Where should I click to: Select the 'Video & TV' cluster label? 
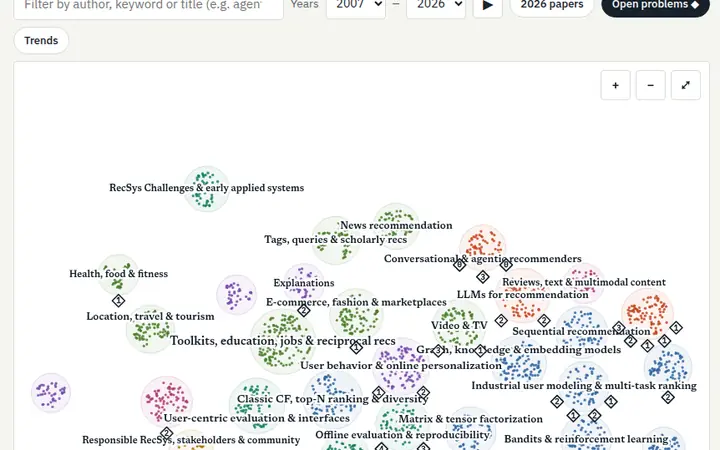coord(459,326)
